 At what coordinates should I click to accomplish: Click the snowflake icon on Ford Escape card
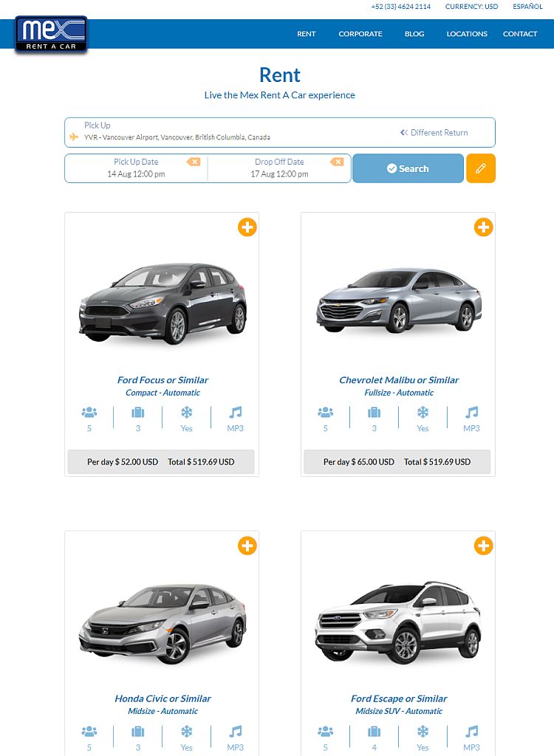pos(423,732)
